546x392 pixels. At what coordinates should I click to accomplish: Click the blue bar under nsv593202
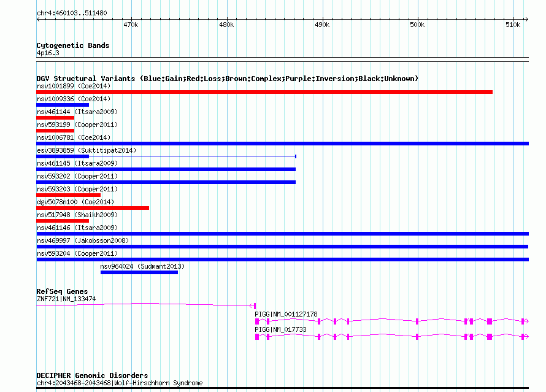point(166,182)
